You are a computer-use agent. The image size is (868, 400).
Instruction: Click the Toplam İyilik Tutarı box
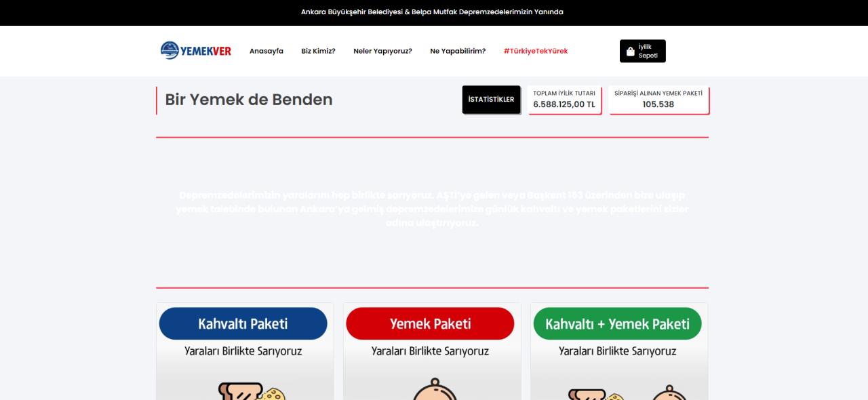(564, 100)
